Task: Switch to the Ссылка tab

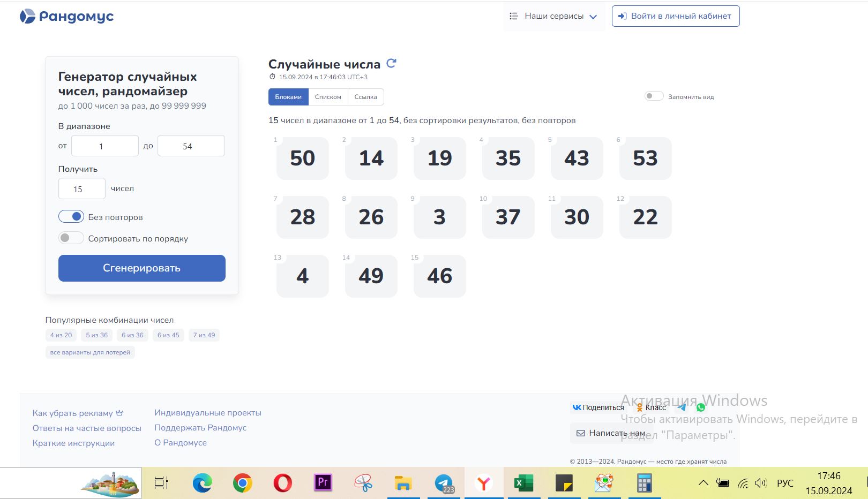Action: tap(365, 97)
